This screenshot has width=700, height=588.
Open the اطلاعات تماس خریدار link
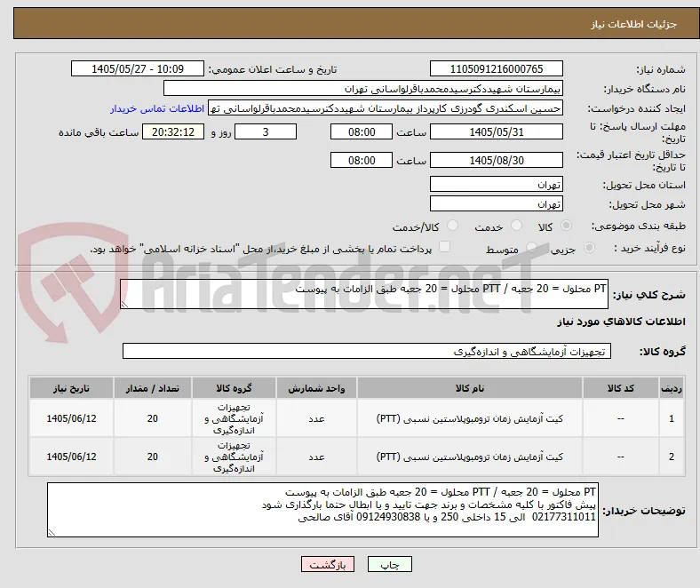point(157,108)
